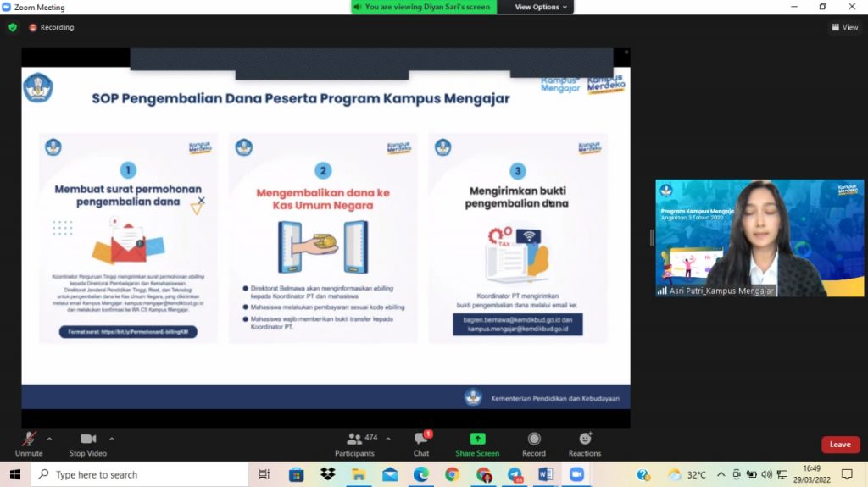This screenshot has width=868, height=487.
Task: Expand audio options arrow beside Unmute
Action: point(49,439)
